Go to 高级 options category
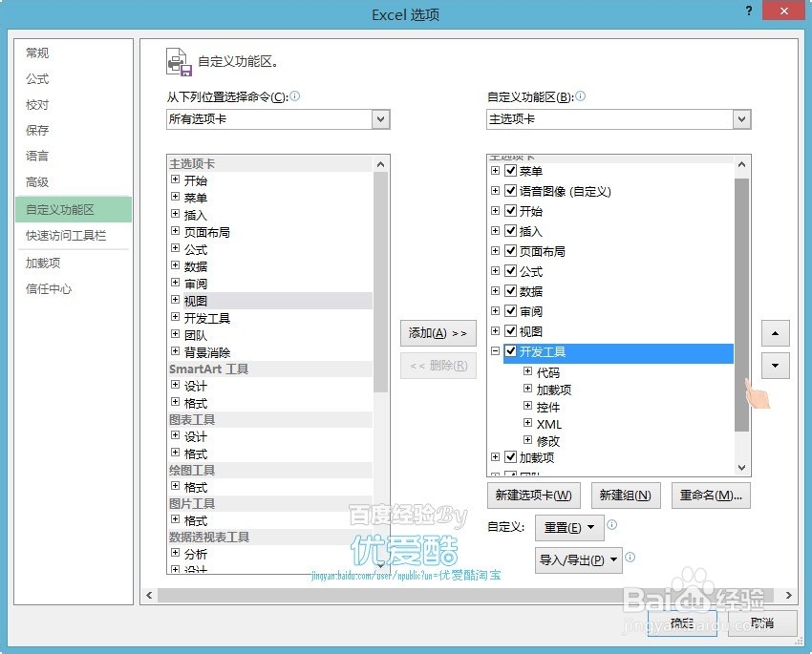The image size is (812, 654). coord(37,181)
